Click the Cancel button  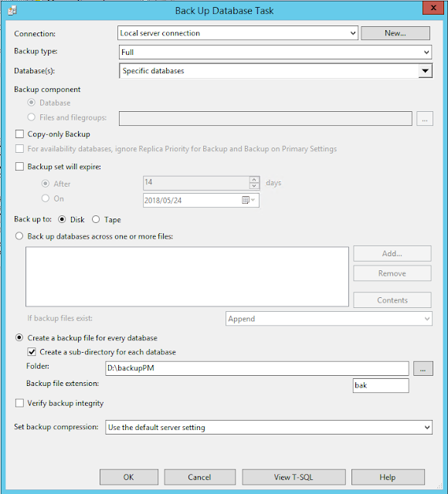(199, 477)
